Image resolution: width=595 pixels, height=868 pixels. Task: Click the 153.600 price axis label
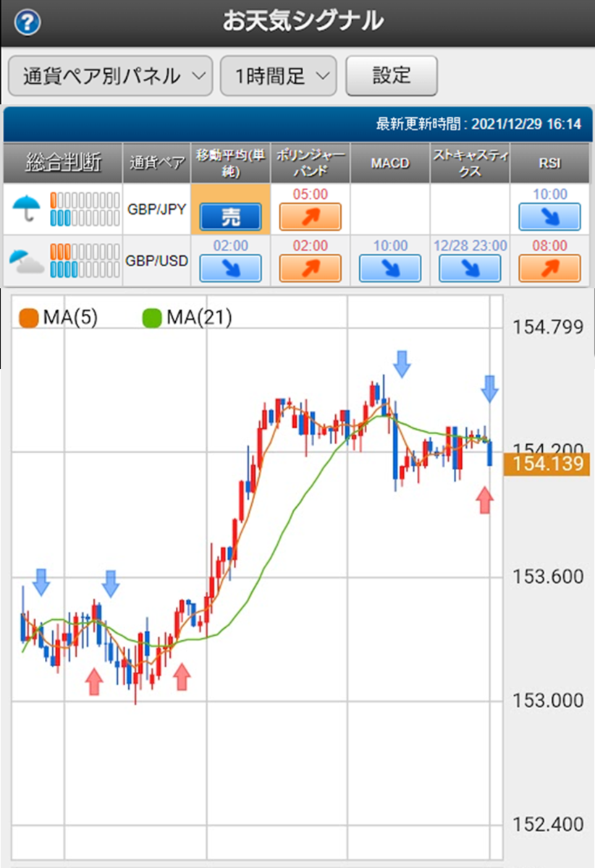pyautogui.click(x=548, y=576)
